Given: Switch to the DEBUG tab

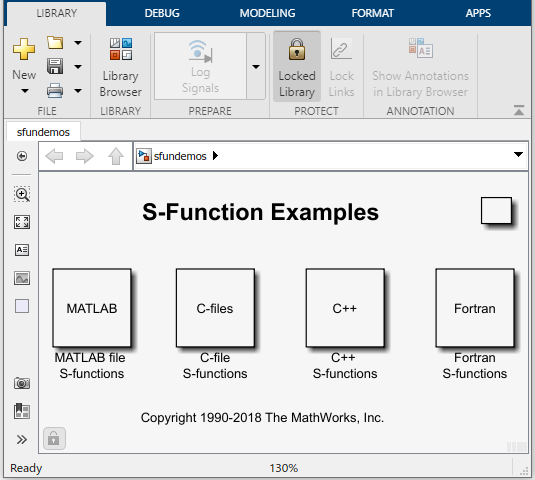Looking at the screenshot, I should 162,13.
